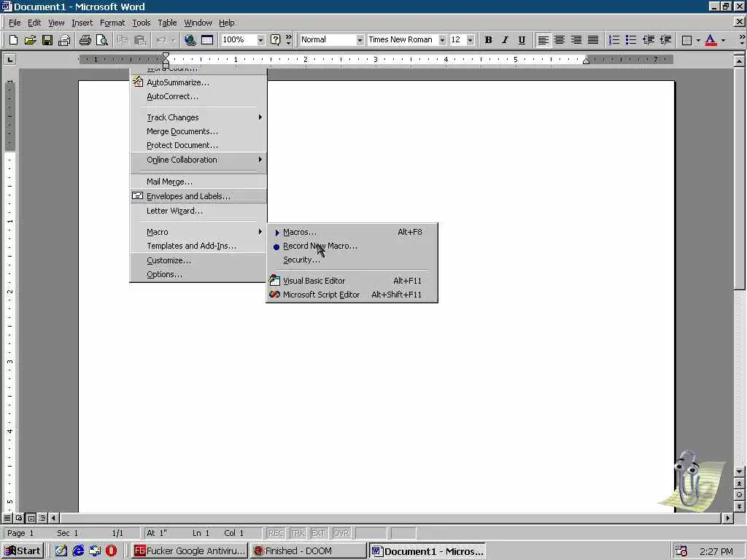747x560 pixels.
Task: Launch Internet Explorer from quick launch
Action: (x=78, y=551)
